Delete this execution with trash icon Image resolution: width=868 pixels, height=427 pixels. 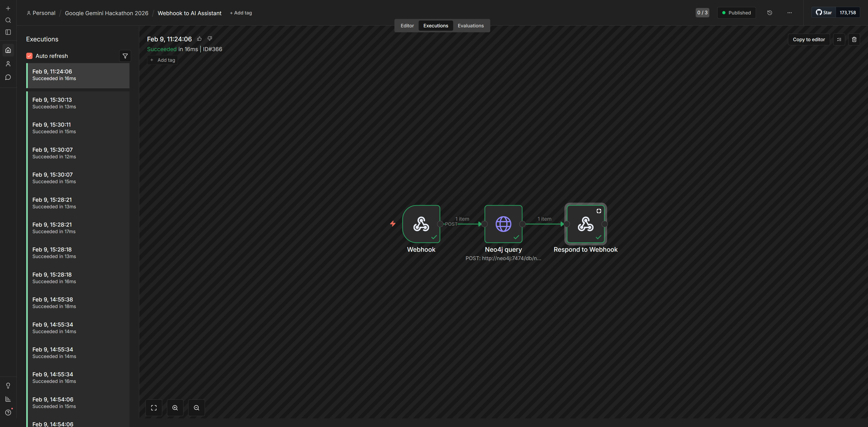pos(854,39)
